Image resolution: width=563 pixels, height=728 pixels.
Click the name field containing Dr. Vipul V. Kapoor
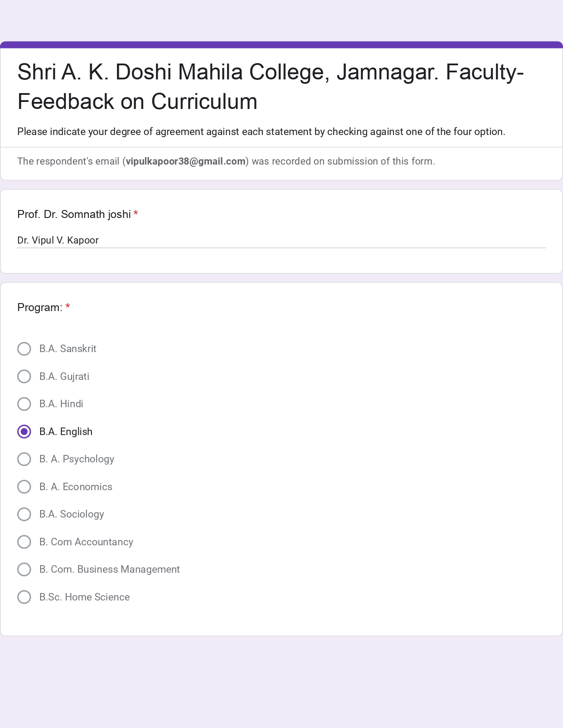point(281,240)
